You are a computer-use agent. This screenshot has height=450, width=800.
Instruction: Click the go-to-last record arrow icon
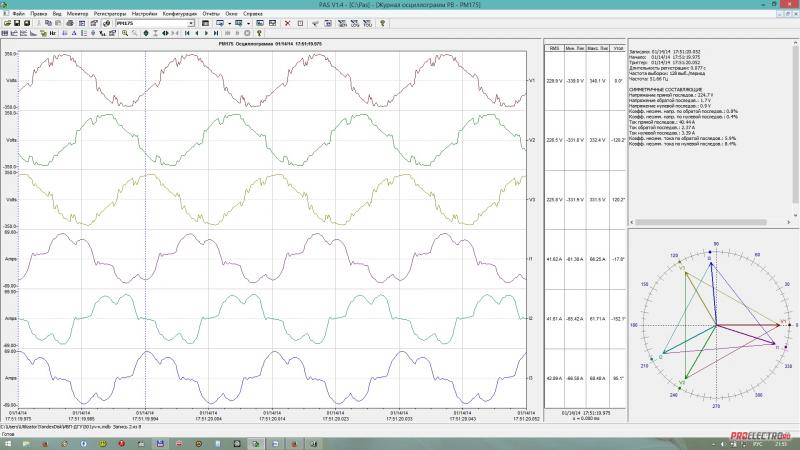pyautogui.click(x=216, y=33)
